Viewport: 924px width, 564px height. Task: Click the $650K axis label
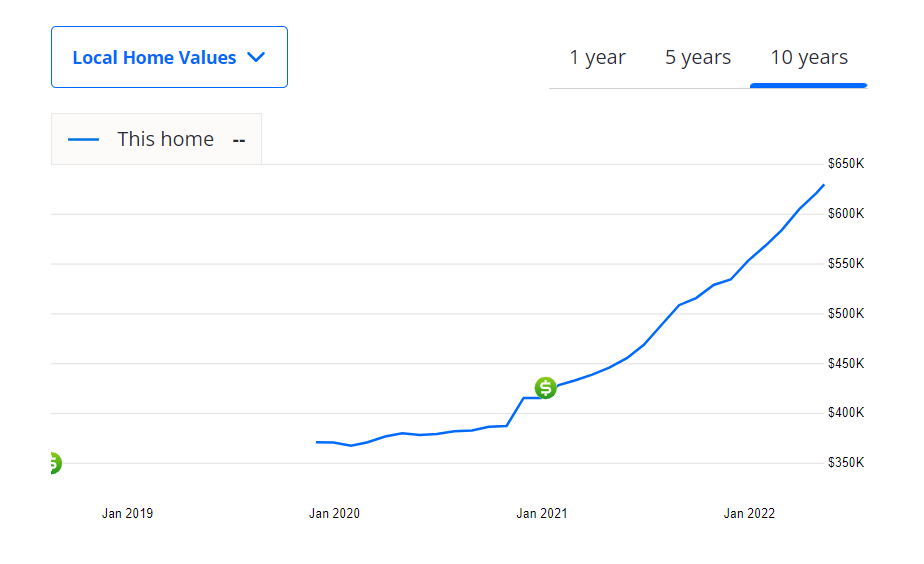click(x=845, y=163)
